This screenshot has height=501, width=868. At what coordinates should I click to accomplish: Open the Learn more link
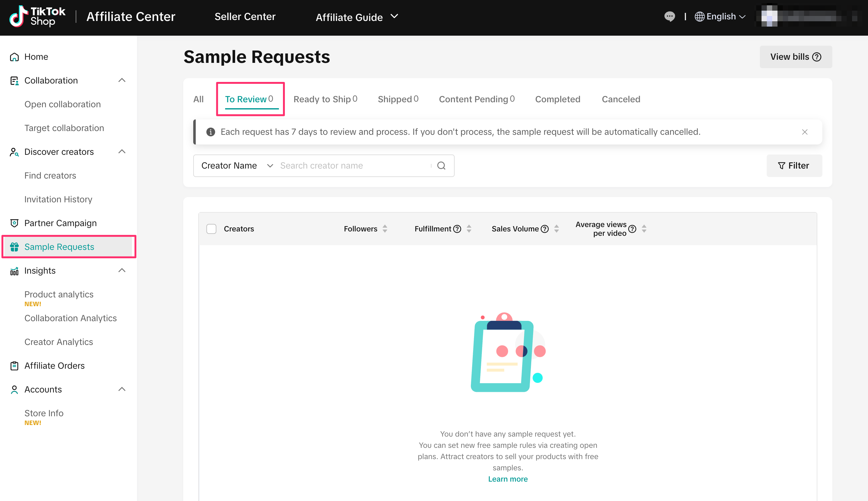tap(507, 478)
